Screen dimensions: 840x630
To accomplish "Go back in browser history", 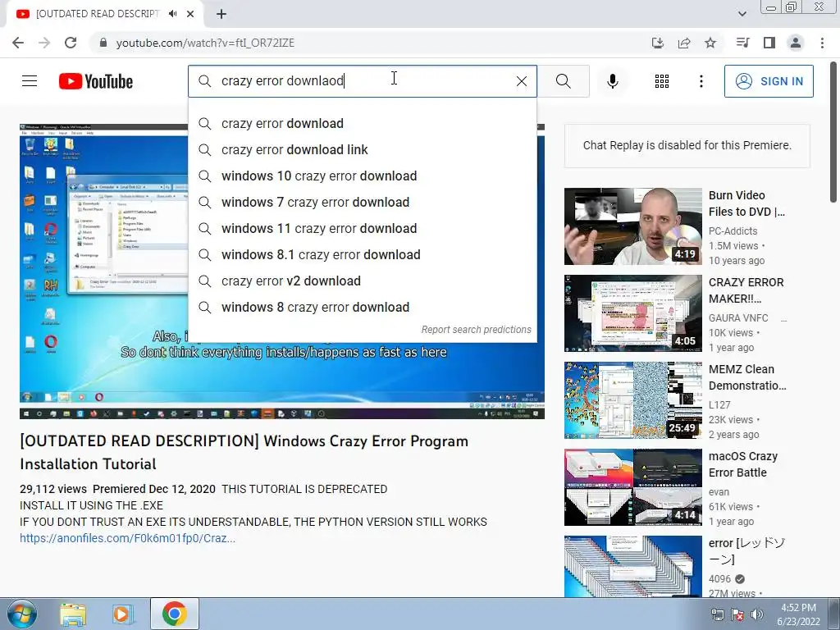I will [18, 43].
